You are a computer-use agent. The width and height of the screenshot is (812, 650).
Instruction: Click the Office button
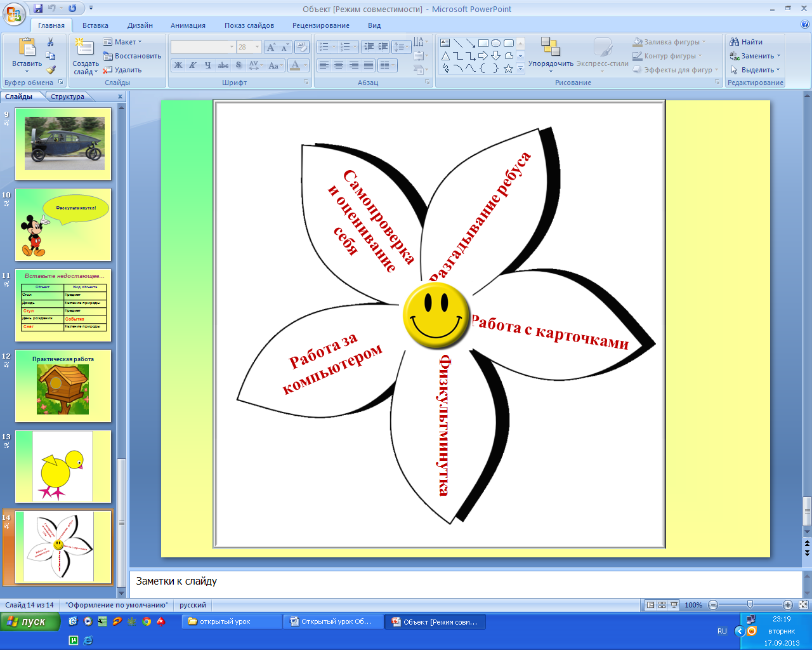coord(14,13)
